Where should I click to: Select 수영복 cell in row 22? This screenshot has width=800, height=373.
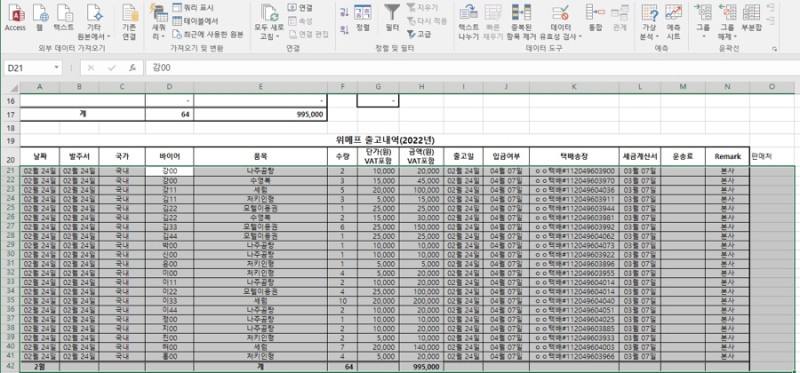[261, 181]
